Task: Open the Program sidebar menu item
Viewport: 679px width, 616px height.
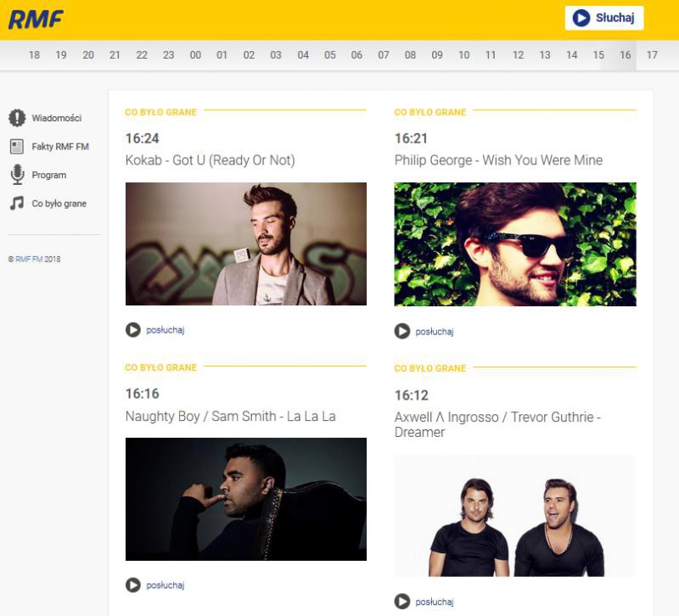Action: [x=49, y=175]
